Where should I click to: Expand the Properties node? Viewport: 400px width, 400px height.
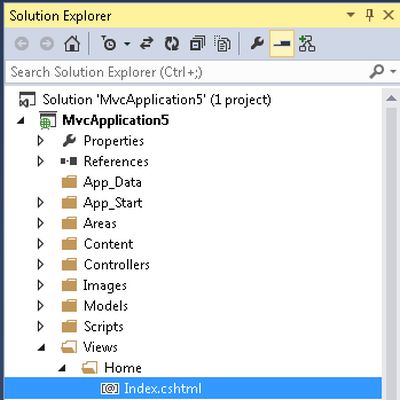click(x=40, y=141)
